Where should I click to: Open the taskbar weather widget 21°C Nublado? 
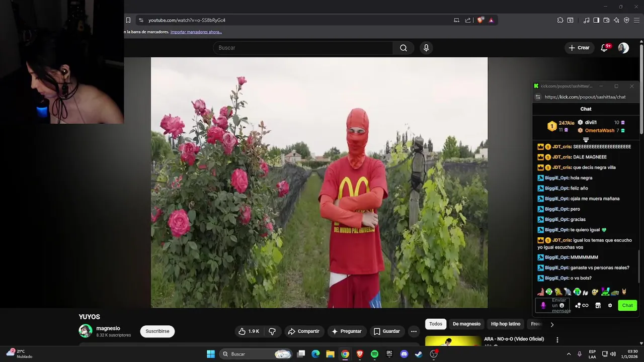tap(20, 354)
